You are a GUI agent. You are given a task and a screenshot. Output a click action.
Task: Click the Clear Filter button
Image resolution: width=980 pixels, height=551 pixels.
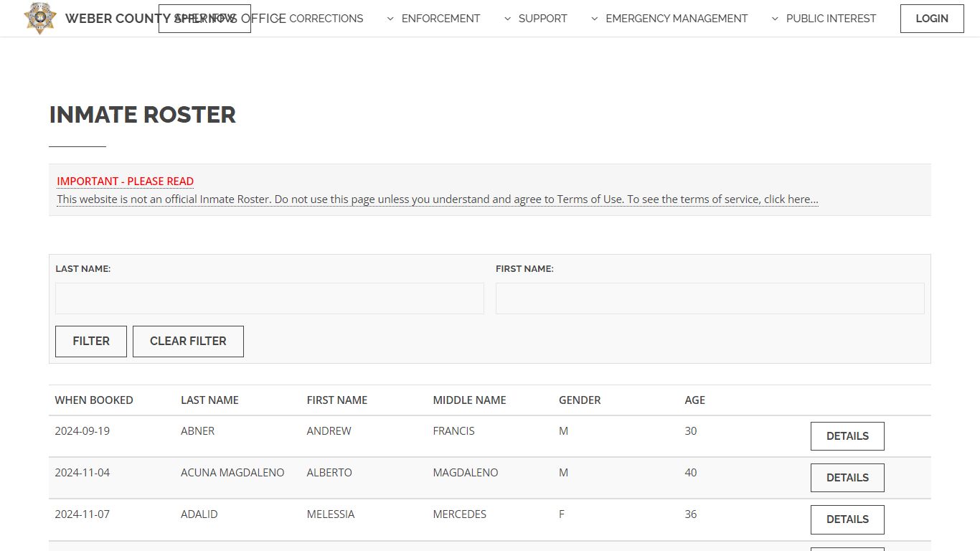pos(188,342)
